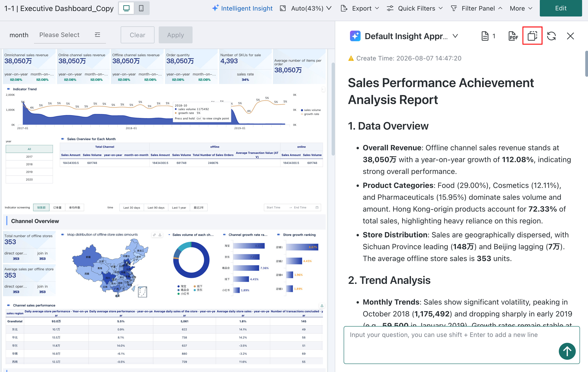The image size is (588, 372).
Task: Open the month Please Select dropdown
Action: [x=70, y=35]
